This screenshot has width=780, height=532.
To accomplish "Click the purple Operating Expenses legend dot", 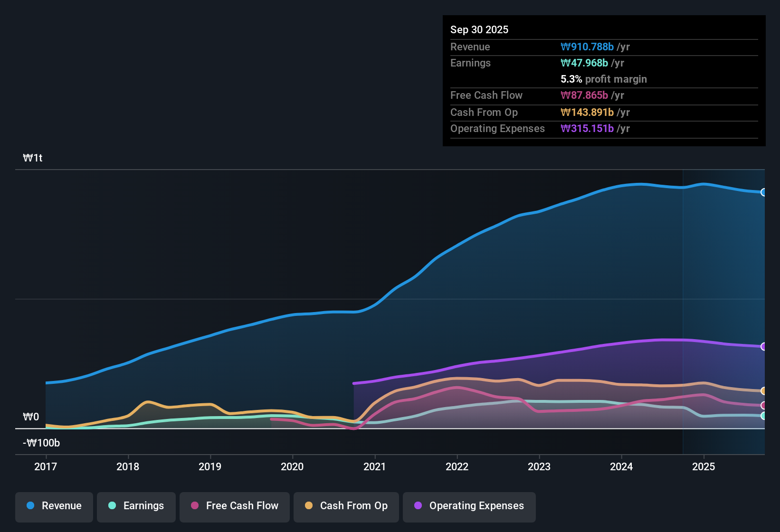I will pyautogui.click(x=418, y=506).
